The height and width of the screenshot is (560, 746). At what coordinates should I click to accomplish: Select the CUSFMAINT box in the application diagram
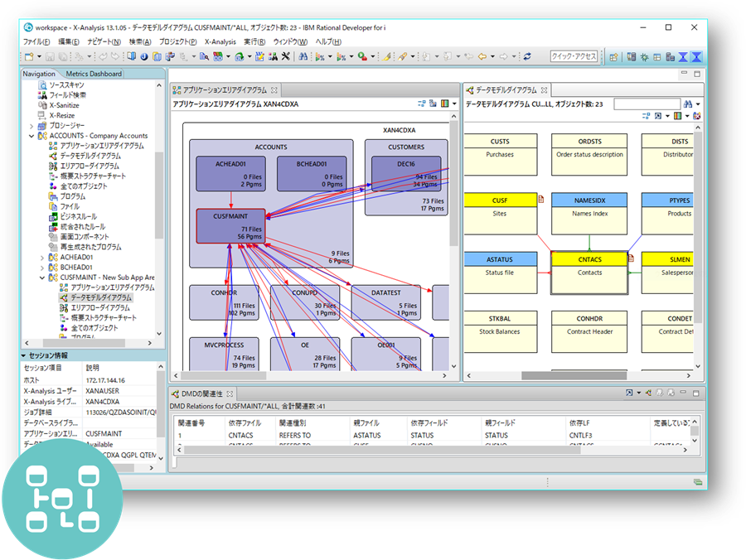230,226
